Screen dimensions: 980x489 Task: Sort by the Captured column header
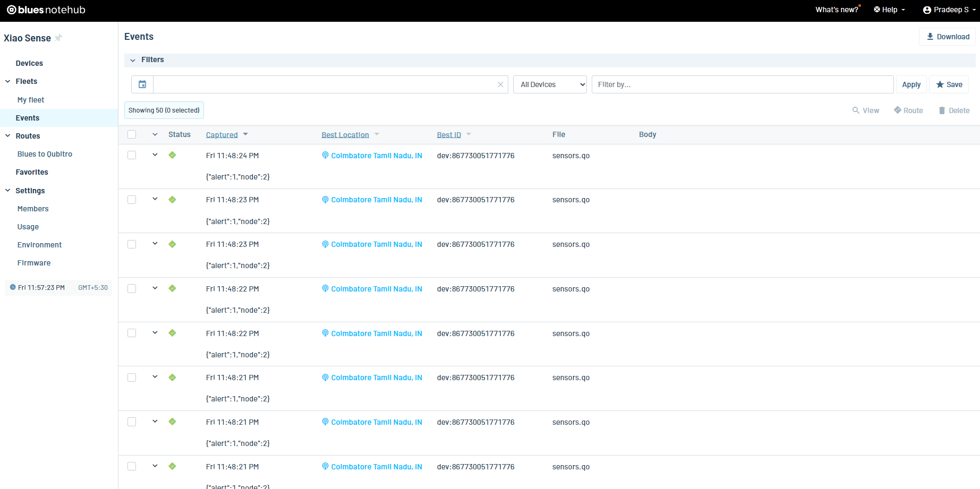point(222,135)
